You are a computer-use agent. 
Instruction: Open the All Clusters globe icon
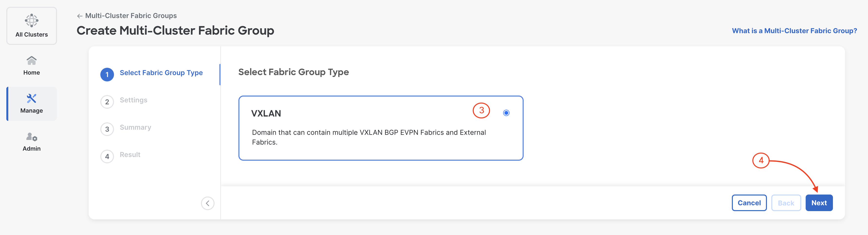[32, 20]
